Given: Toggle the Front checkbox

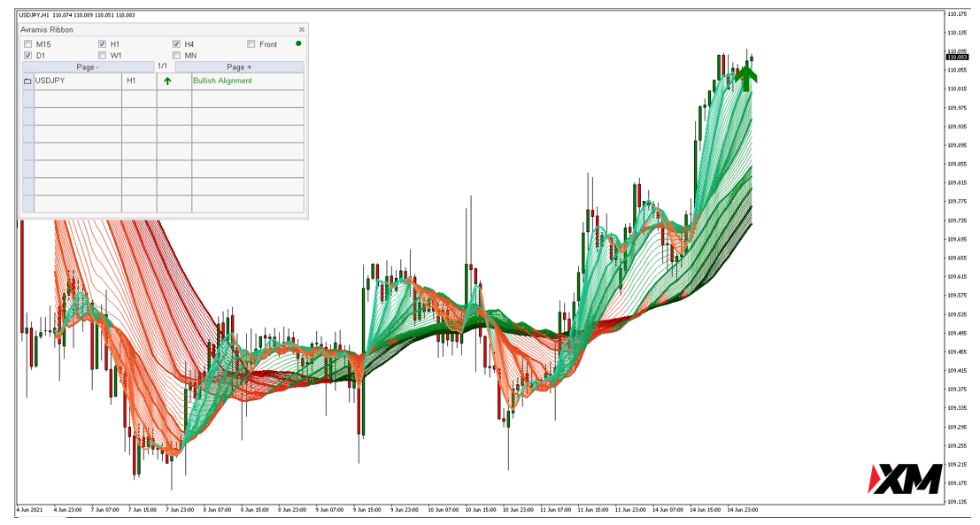Looking at the screenshot, I should (251, 44).
